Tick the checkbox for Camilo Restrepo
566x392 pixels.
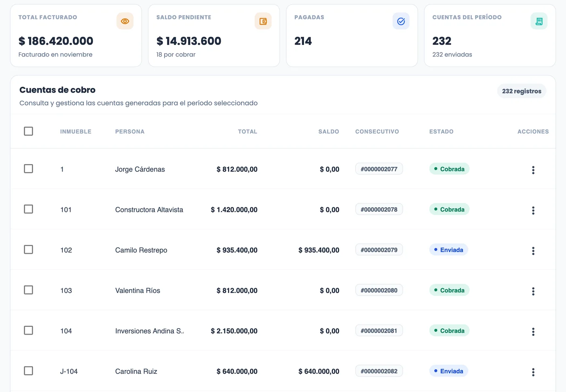(x=28, y=249)
